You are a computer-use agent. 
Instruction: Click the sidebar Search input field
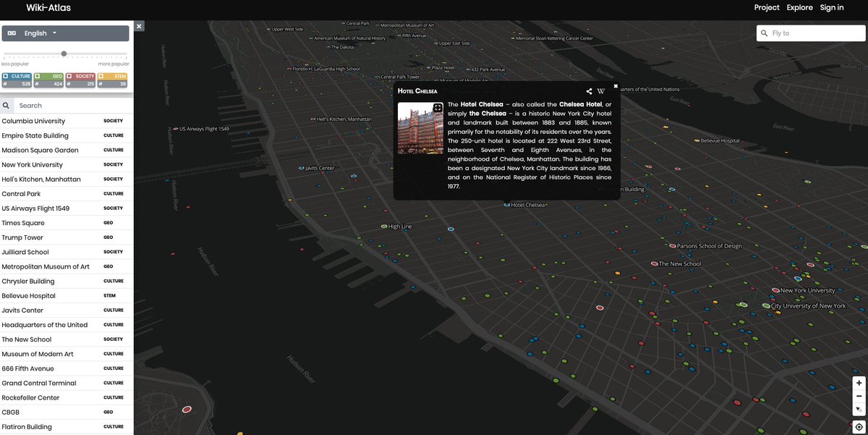click(72, 106)
